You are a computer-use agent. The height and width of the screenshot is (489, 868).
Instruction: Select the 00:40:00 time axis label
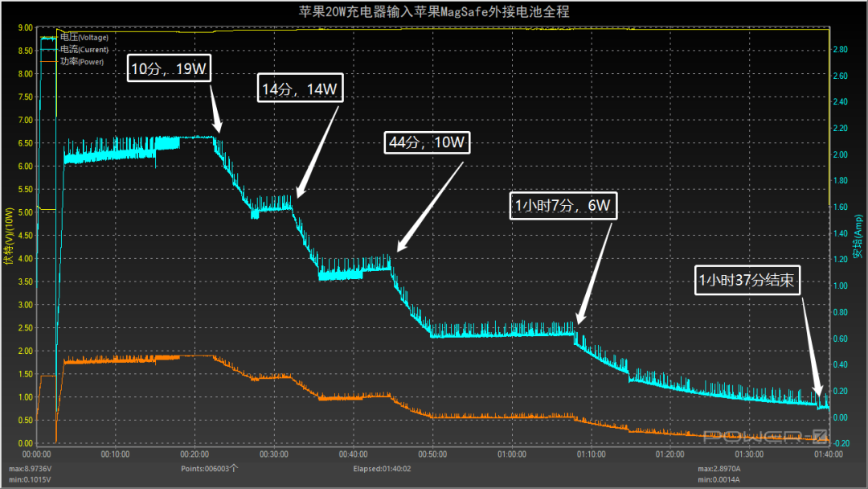(353, 454)
